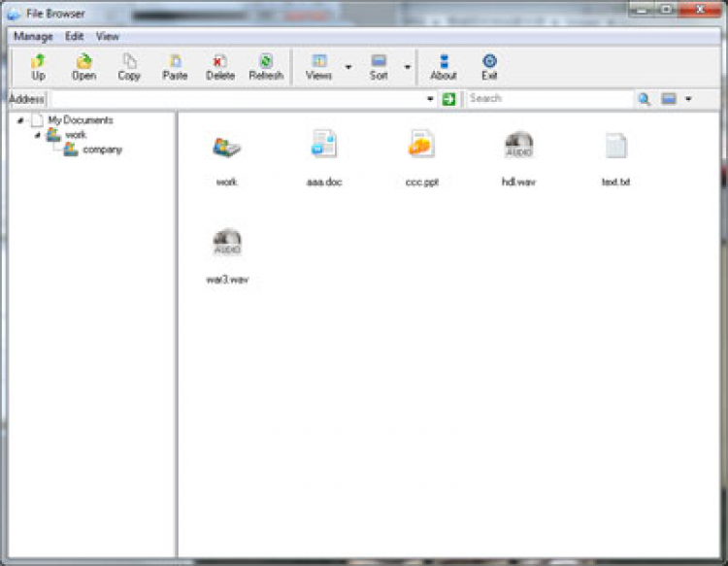Select the work folder icon in file pane
The width and height of the screenshot is (728, 566).
point(226,148)
